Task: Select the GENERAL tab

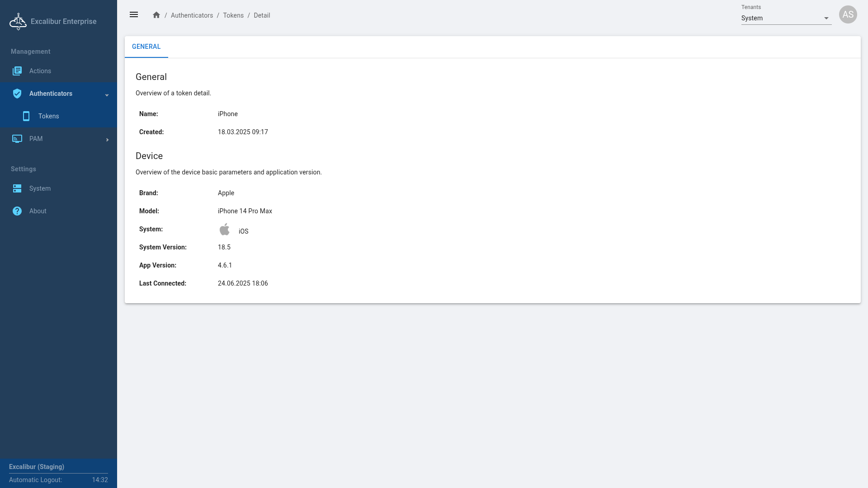Action: pos(146,47)
